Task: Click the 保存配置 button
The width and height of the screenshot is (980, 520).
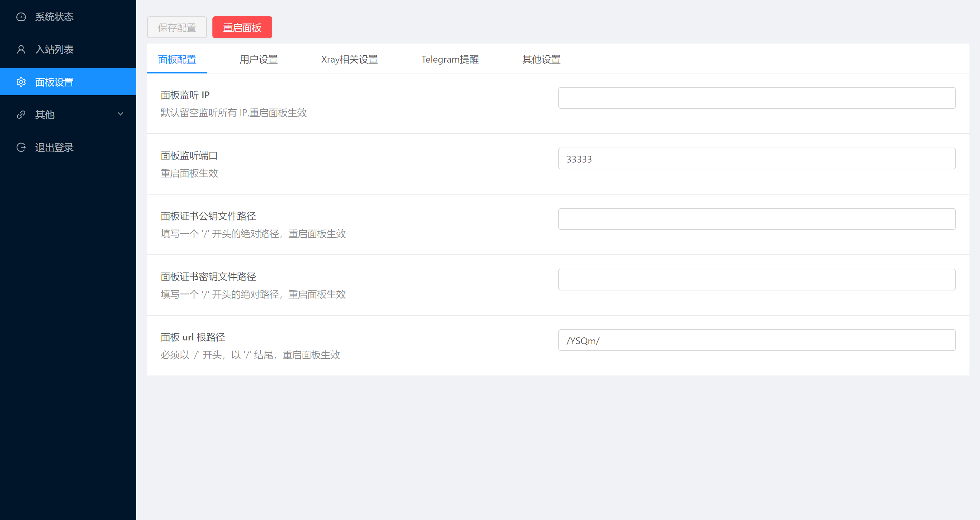Action: 177,27
